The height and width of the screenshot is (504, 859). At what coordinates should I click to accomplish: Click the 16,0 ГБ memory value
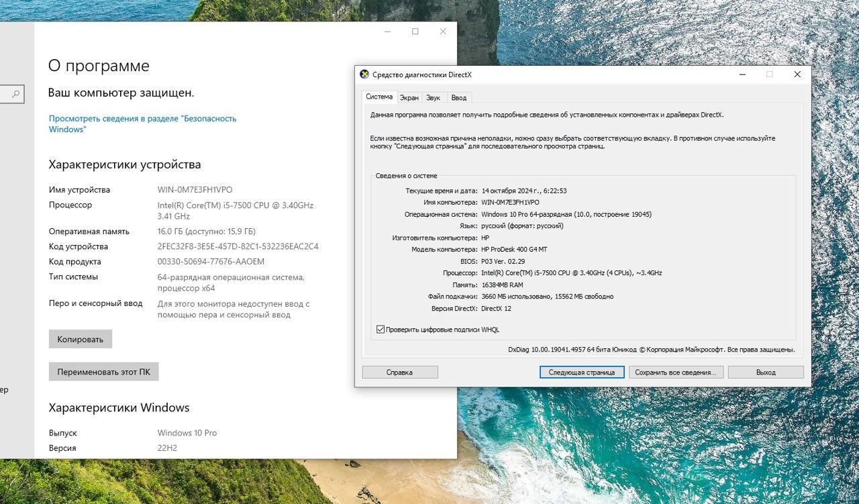click(207, 232)
